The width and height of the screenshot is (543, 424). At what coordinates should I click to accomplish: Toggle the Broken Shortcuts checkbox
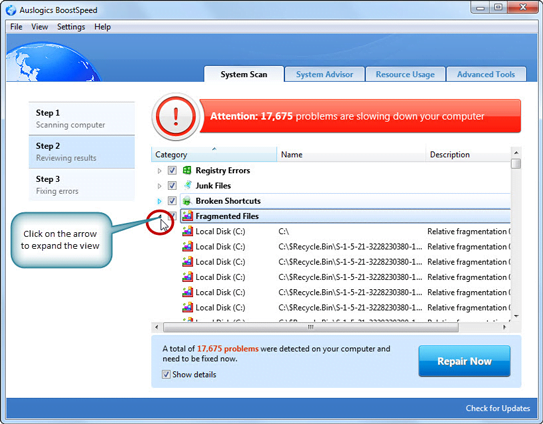pos(172,201)
